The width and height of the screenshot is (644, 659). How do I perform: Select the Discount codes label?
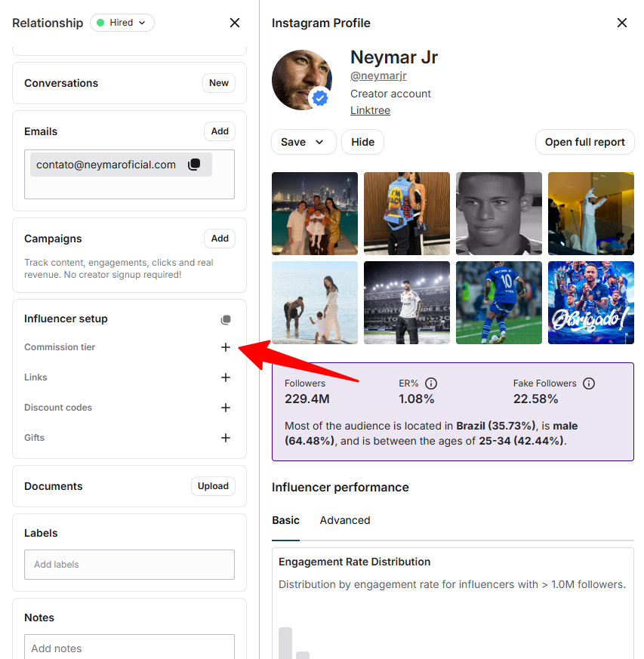point(58,408)
